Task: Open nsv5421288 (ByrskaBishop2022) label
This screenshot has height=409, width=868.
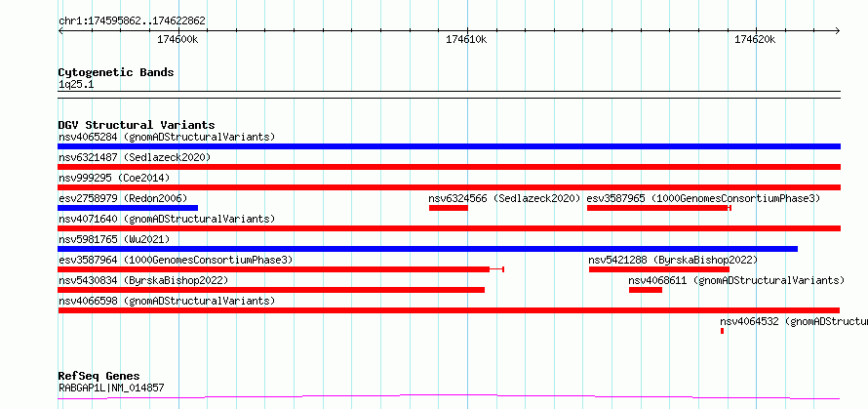Action: click(x=673, y=260)
